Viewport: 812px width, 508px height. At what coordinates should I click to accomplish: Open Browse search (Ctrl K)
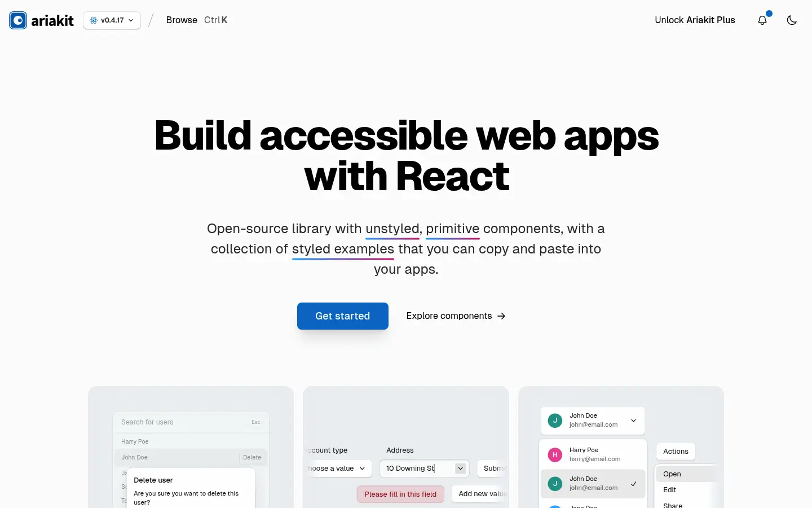pos(196,20)
